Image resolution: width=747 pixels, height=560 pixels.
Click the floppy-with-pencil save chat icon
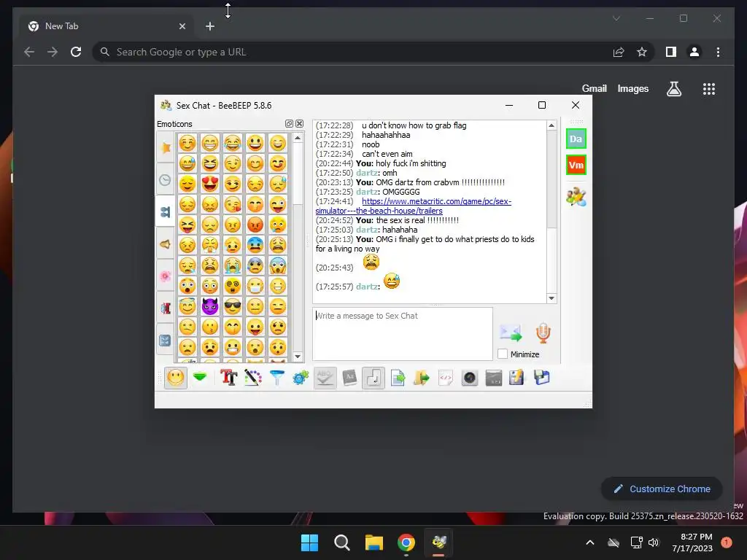click(516, 378)
